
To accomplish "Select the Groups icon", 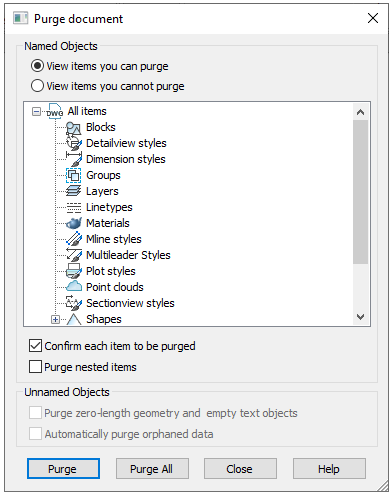I will coord(73,175).
